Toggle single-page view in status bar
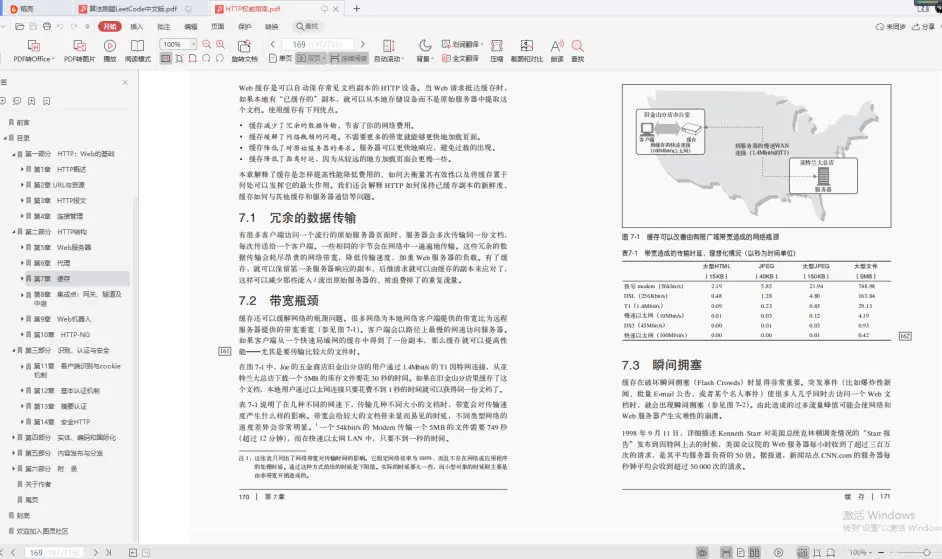Screen dimensions: 942x559 [x=741, y=552]
